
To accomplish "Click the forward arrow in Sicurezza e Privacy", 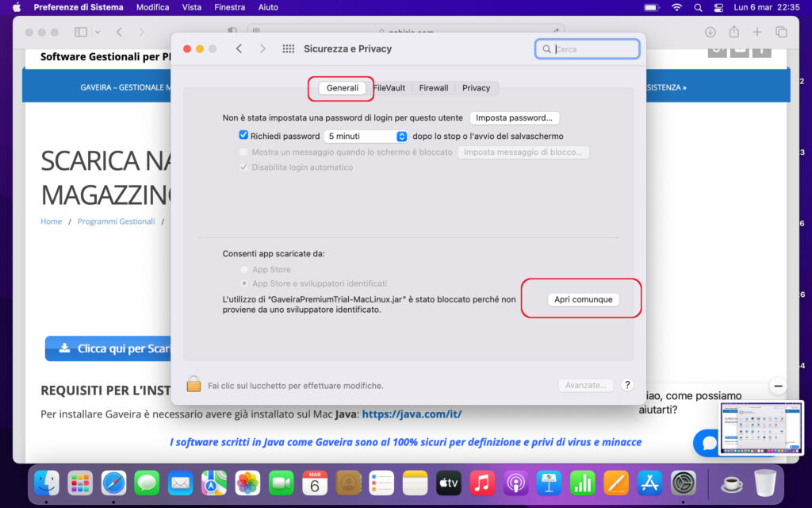I will click(x=262, y=48).
